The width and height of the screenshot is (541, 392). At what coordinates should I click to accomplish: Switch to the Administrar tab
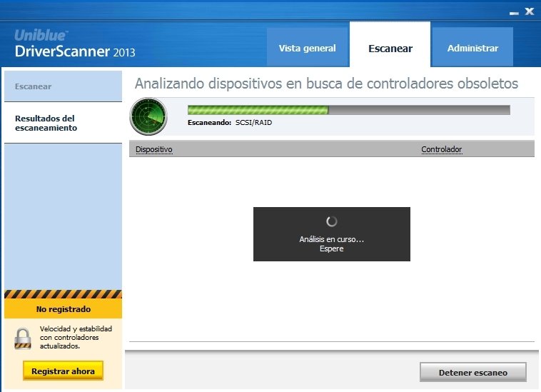(472, 47)
